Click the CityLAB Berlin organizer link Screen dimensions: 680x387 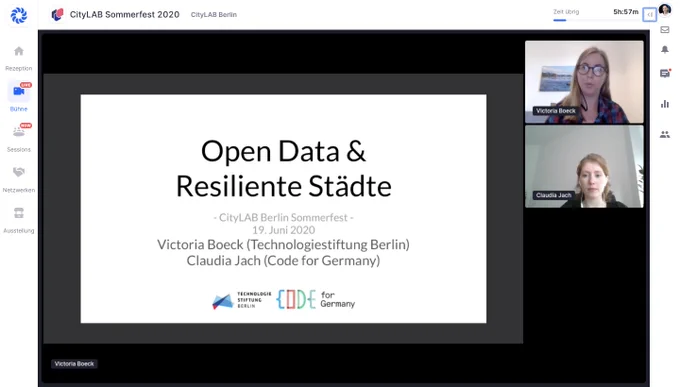(214, 15)
